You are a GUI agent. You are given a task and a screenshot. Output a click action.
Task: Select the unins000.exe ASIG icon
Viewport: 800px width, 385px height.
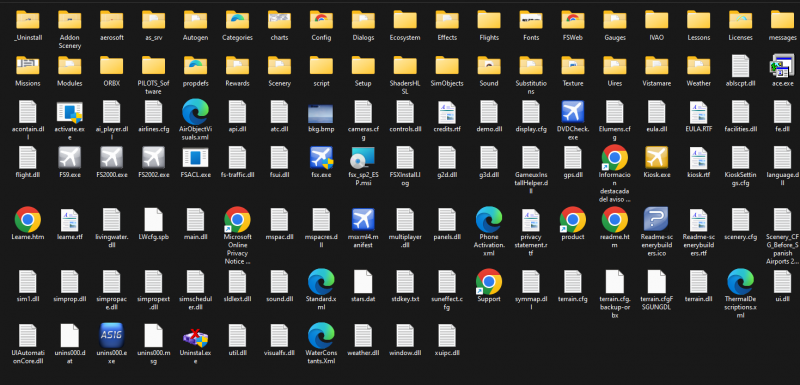tap(111, 335)
